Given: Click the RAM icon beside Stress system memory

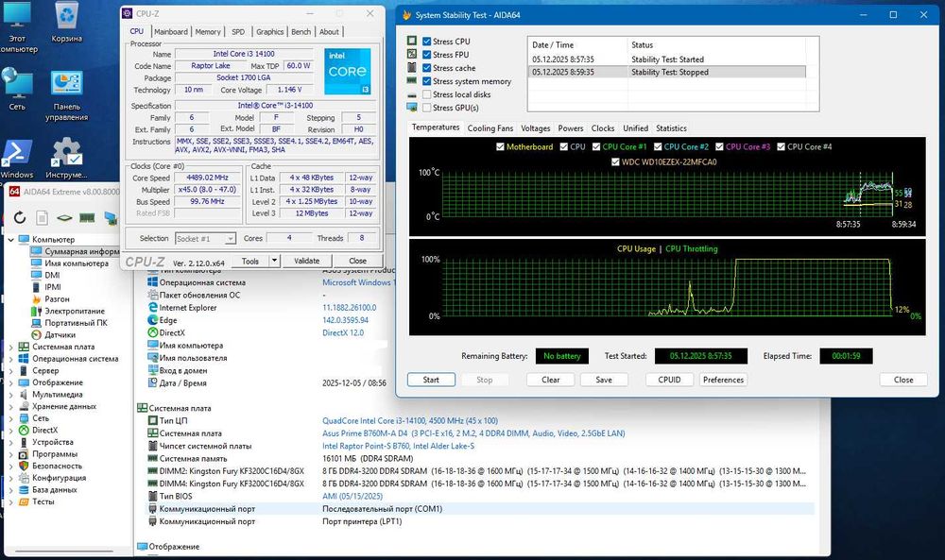Looking at the screenshot, I should [x=412, y=80].
